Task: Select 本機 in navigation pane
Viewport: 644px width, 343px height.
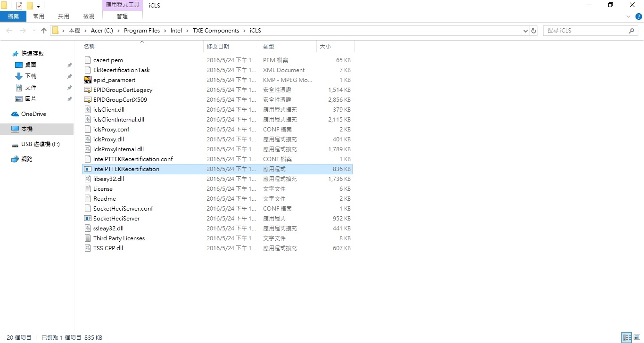Action: click(37, 129)
